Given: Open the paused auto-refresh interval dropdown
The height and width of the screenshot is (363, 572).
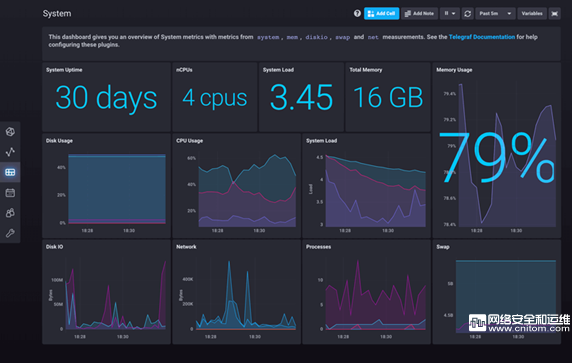Looking at the screenshot, I should click(449, 13).
